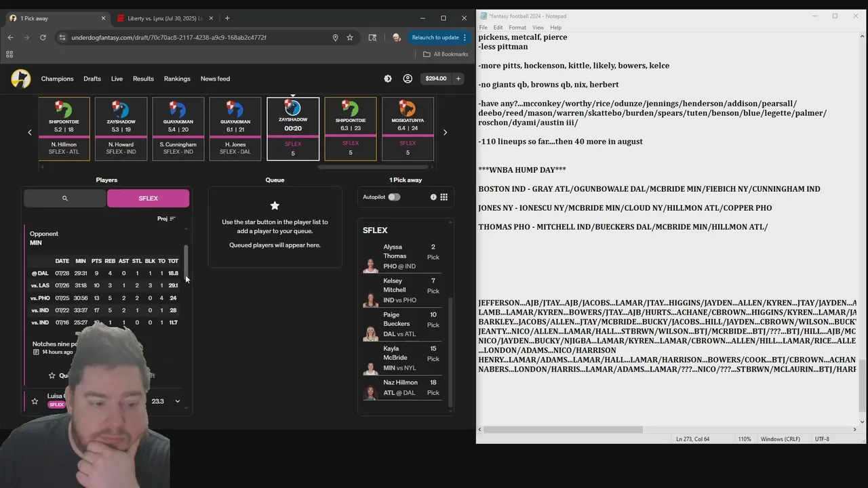This screenshot has width=868, height=488.
Task: Toggle the Autopilot switch
Action: coord(394,197)
